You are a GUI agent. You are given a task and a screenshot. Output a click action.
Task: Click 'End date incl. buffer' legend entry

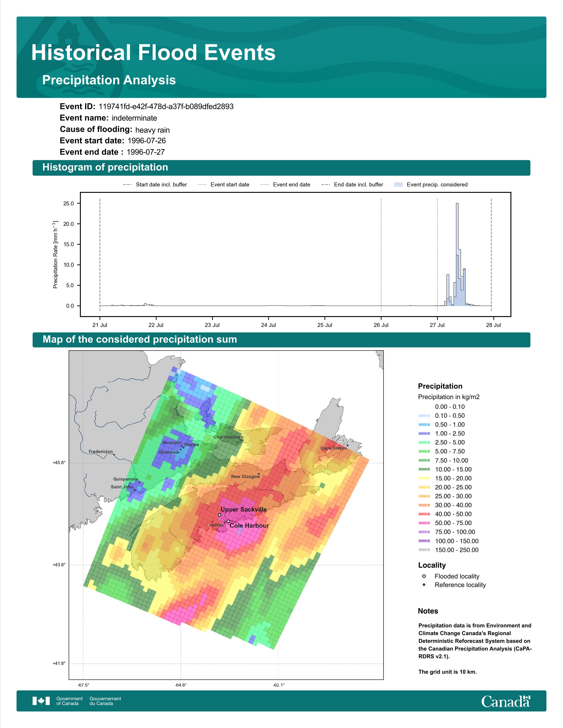point(352,185)
